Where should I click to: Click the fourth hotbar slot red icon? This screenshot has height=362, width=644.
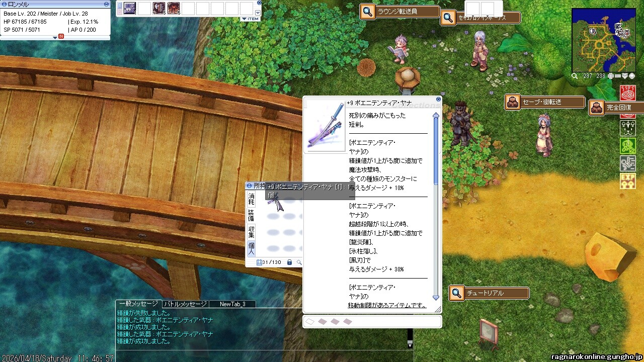click(174, 9)
